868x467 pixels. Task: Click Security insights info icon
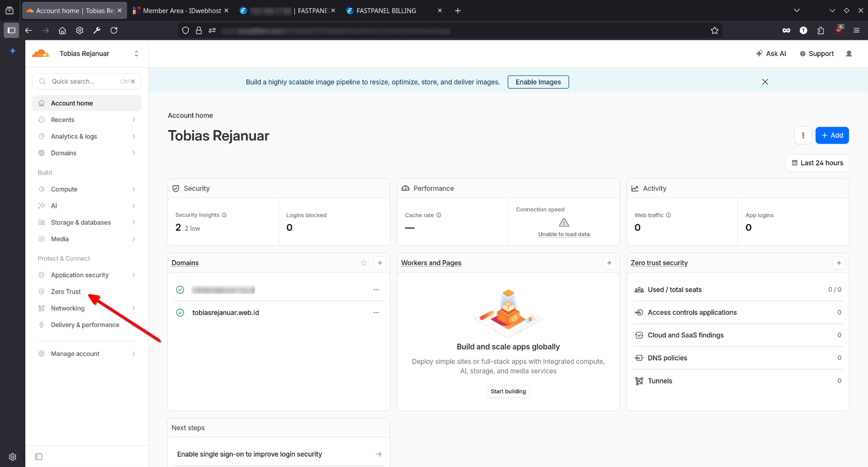pyautogui.click(x=224, y=215)
